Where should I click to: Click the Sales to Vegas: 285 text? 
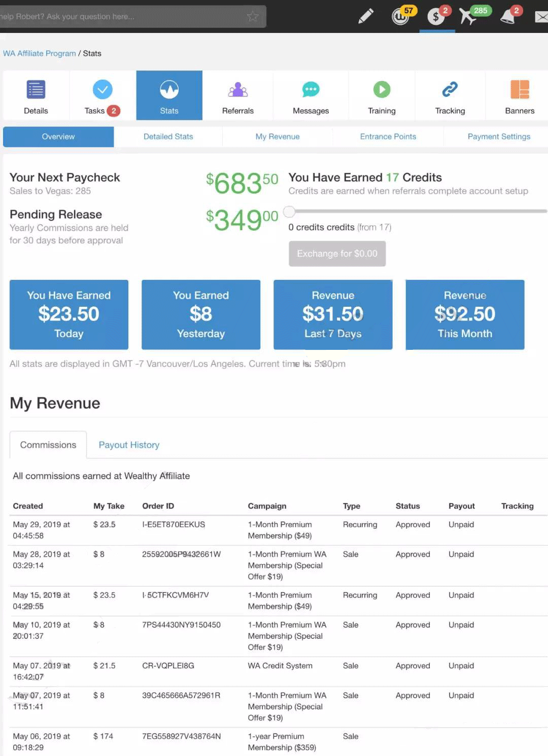point(50,191)
